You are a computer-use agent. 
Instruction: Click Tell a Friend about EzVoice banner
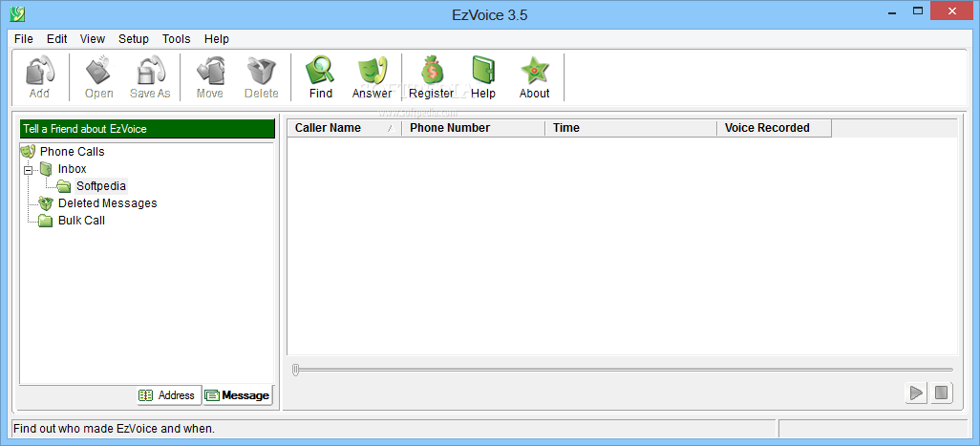[147, 129]
